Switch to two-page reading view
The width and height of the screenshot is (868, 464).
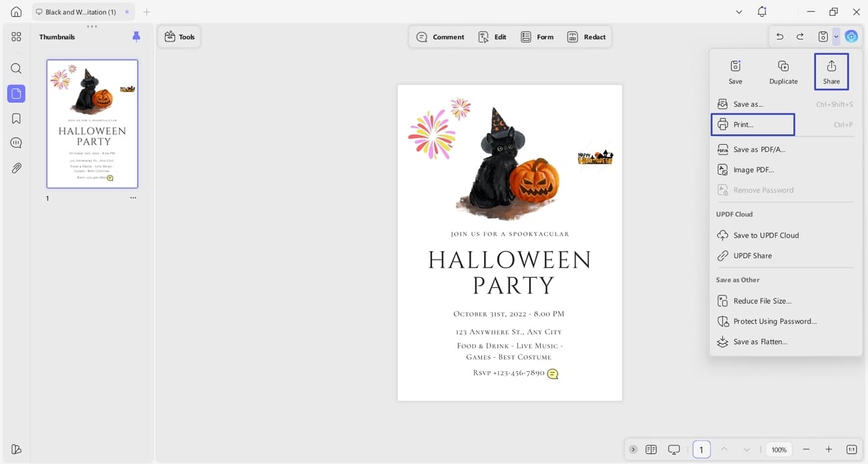pos(651,449)
